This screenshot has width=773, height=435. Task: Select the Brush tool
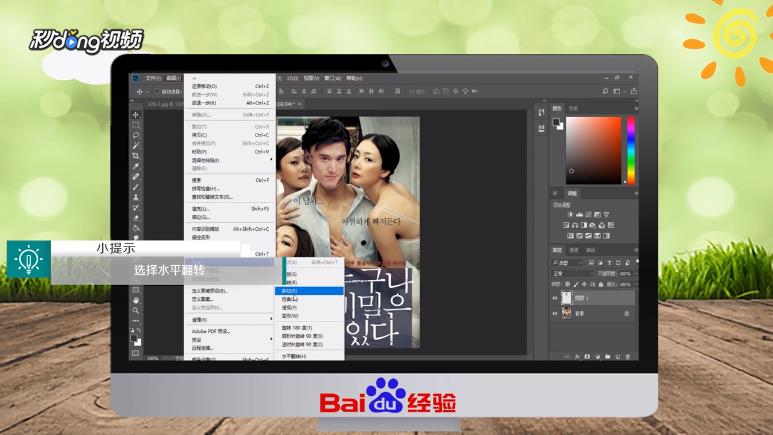coord(136,187)
